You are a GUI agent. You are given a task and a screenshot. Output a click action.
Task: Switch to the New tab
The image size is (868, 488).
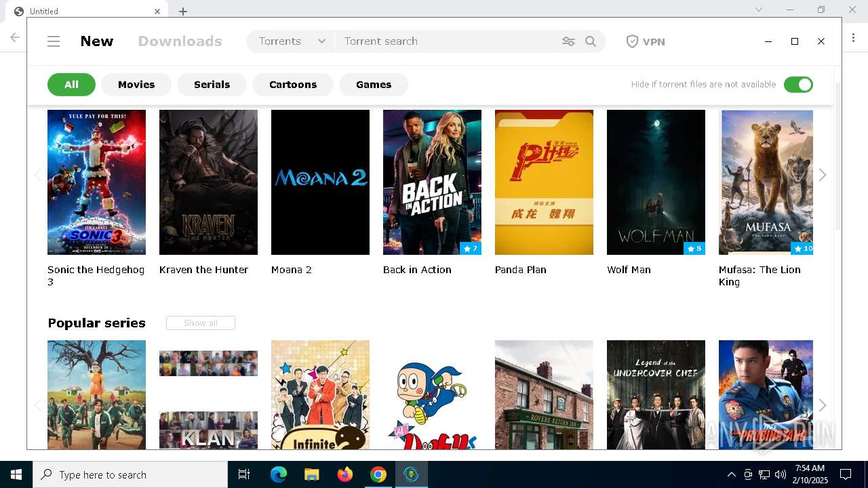97,41
